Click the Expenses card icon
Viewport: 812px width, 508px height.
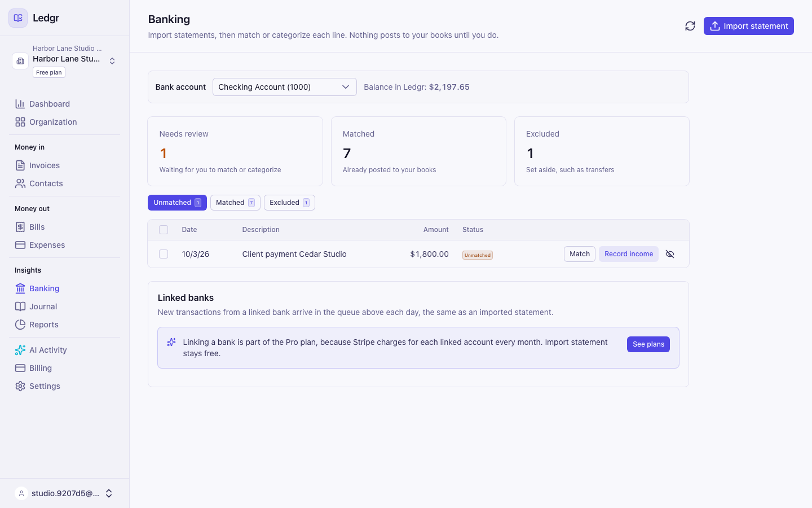pyautogui.click(x=20, y=245)
